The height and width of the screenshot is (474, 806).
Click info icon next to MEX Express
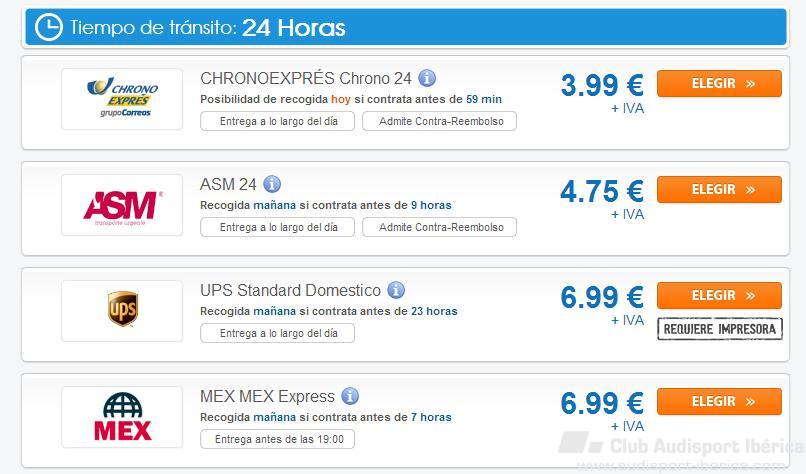(350, 396)
